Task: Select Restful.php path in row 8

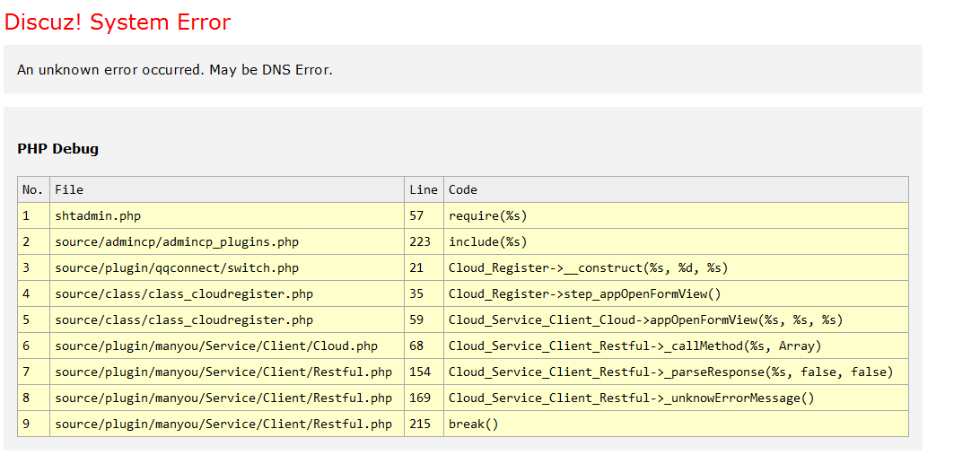Action: coord(223,398)
